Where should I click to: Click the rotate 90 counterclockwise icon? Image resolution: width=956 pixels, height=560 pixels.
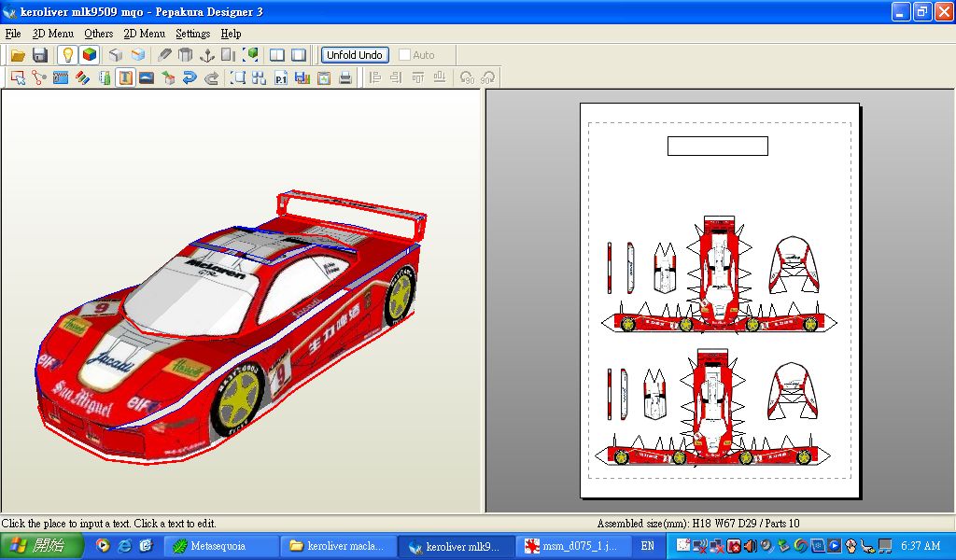point(467,77)
